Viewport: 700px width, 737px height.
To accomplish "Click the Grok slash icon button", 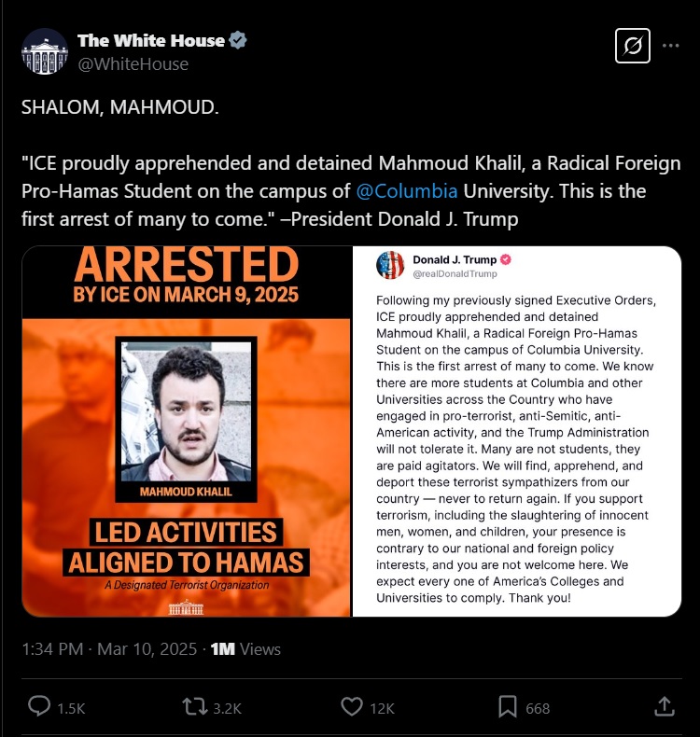I will (632, 46).
